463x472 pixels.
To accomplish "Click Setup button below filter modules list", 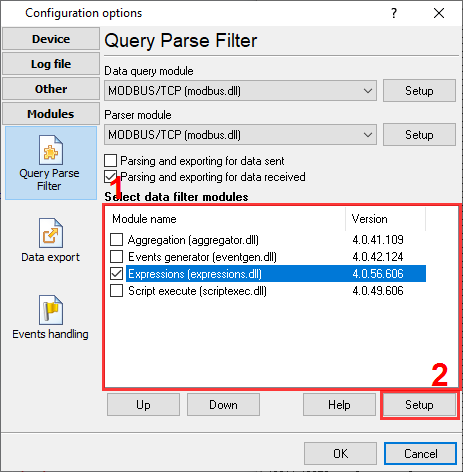I will (x=419, y=405).
